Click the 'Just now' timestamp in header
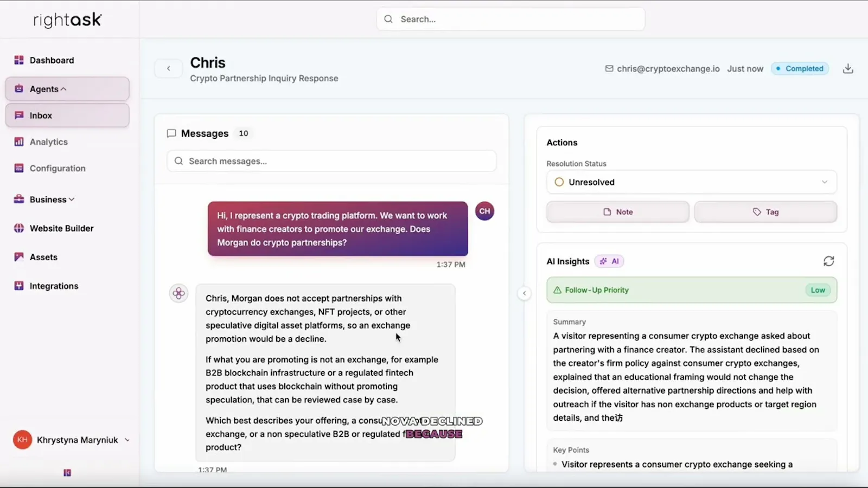The image size is (868, 488). coord(745,69)
